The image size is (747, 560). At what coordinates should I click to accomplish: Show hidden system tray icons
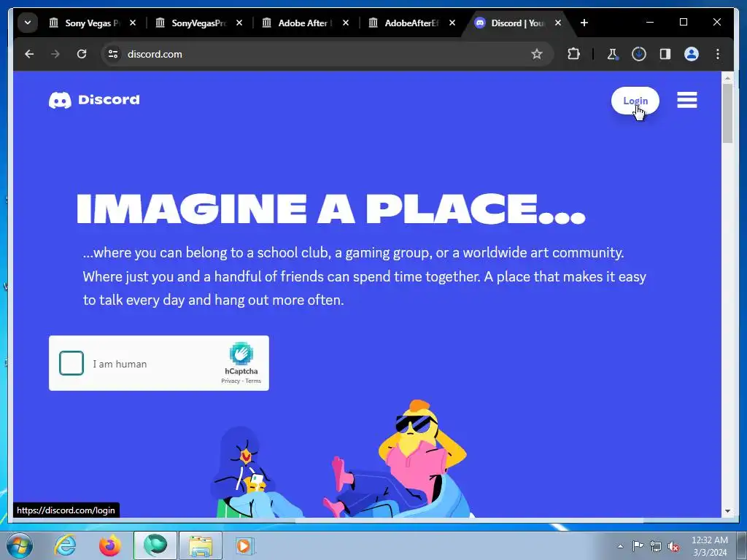[620, 546]
